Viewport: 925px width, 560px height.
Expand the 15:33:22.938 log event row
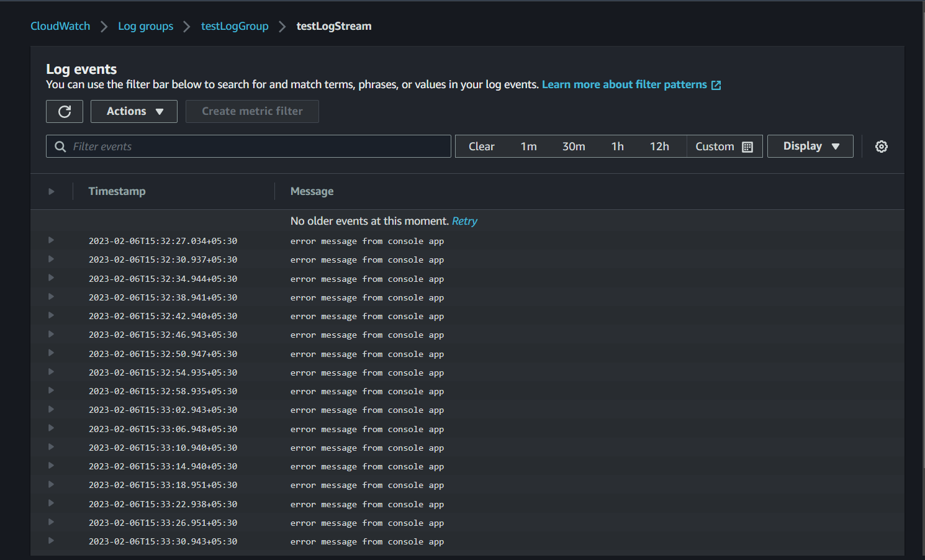click(x=51, y=503)
